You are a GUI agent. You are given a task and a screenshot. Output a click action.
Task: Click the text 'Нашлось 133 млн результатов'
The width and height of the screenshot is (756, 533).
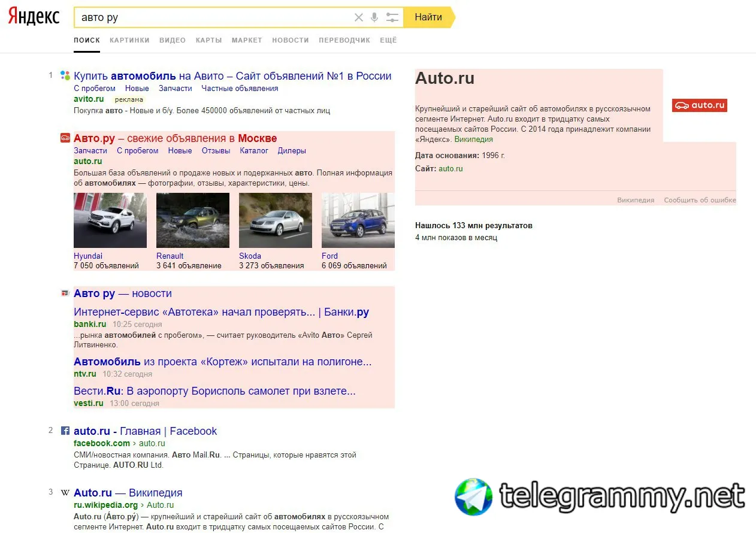[474, 226]
